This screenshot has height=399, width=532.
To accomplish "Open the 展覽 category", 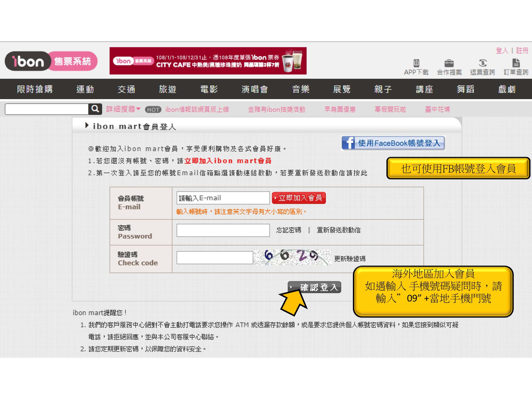I will tap(342, 89).
